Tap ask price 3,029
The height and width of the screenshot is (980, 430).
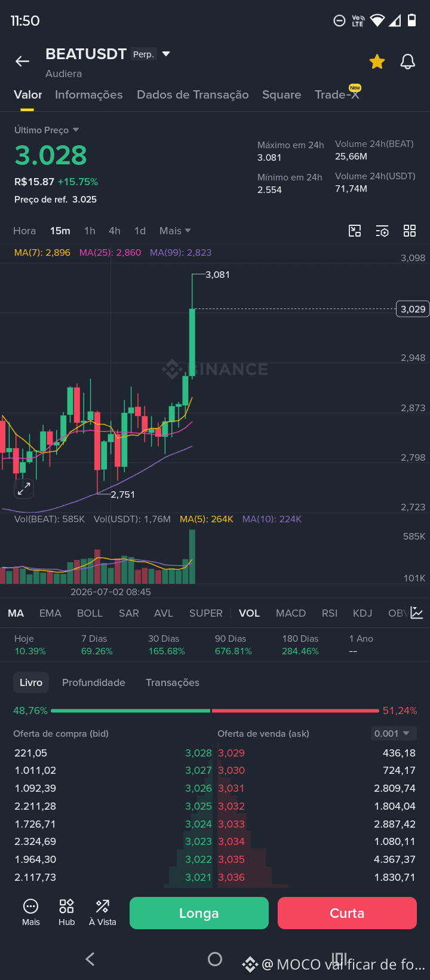pos(231,753)
